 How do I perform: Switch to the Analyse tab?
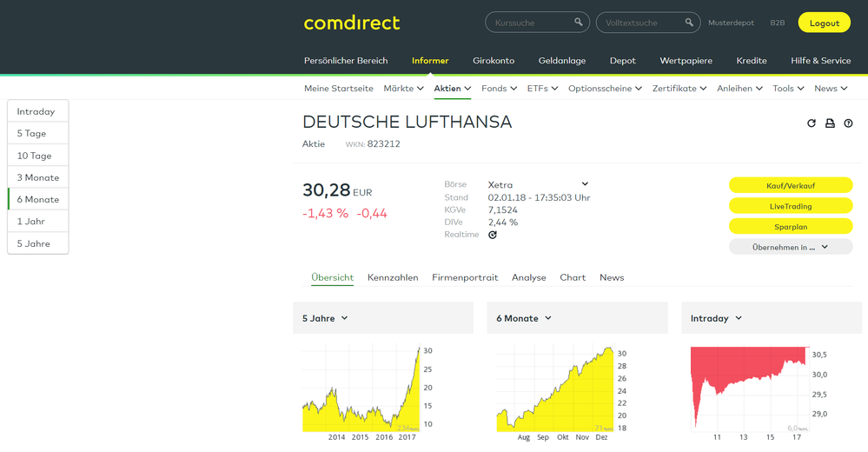(x=528, y=277)
